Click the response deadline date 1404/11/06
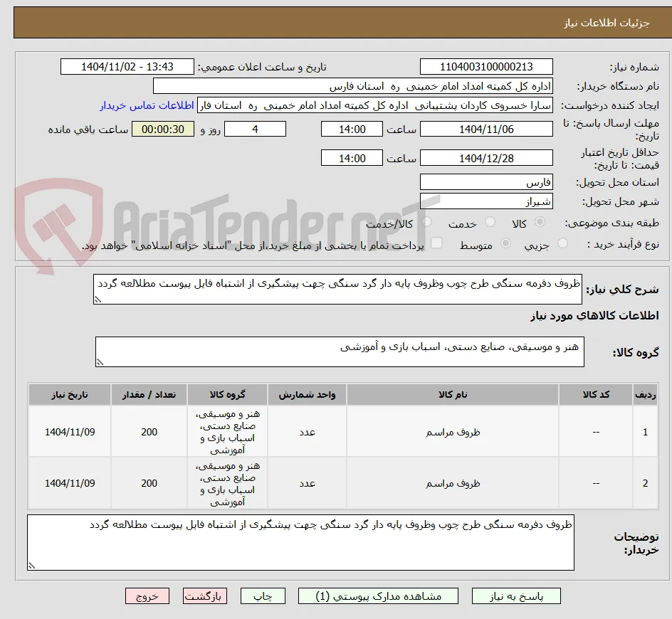Viewport: 672px width, 619px height. pos(486,129)
